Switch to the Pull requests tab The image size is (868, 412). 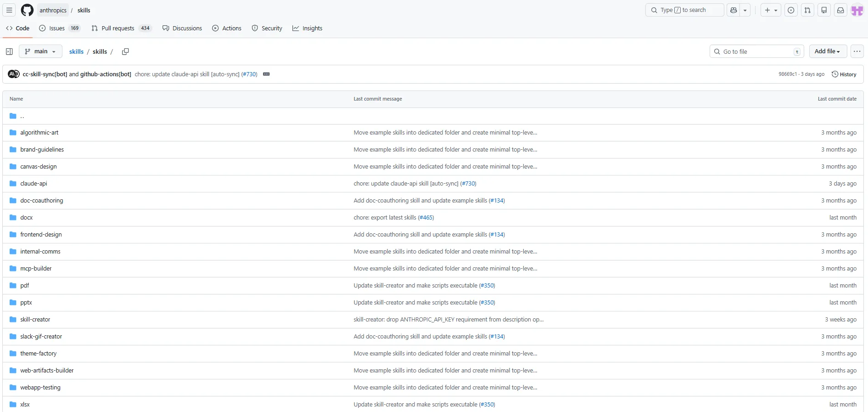[x=121, y=28]
